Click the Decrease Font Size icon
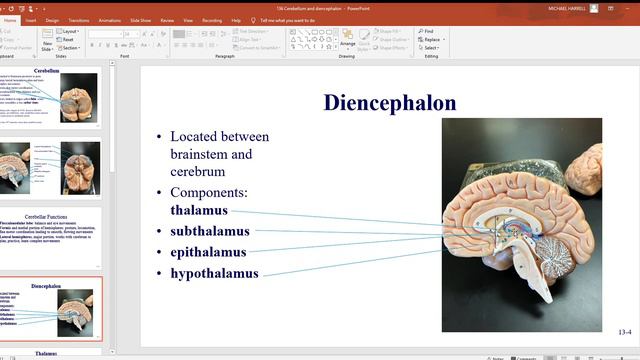Image resolution: width=640 pixels, height=360 pixels. coord(152,34)
